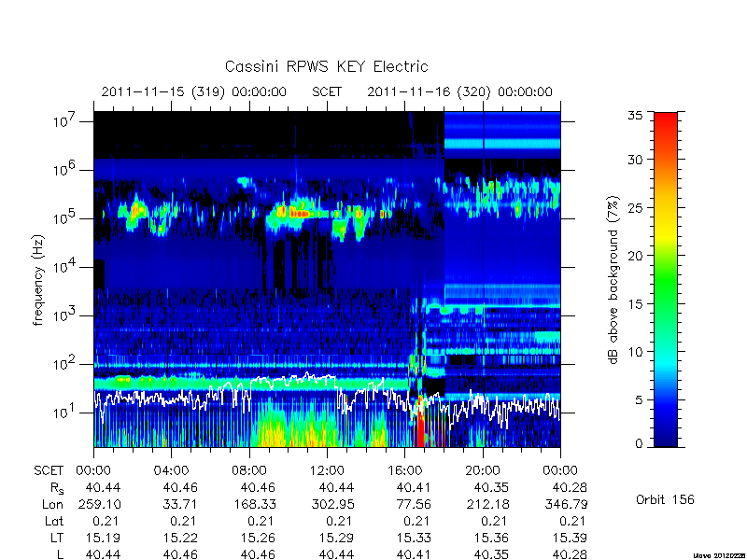Click the colorbar tick label '10'
The width and height of the screenshot is (747, 560).
pos(636,352)
